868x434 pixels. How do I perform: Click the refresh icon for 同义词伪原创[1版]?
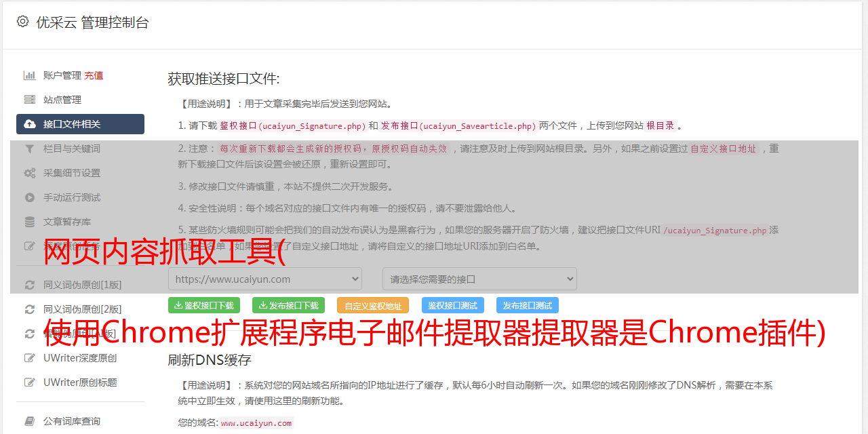pos(30,285)
